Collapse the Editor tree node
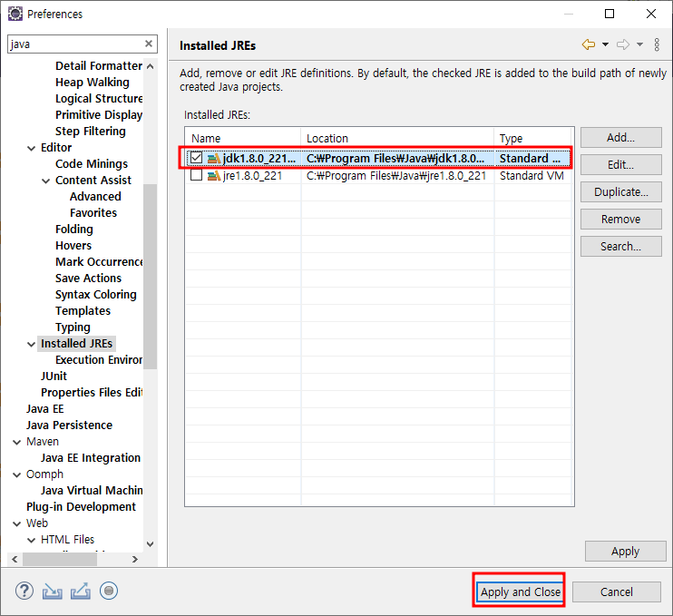The width and height of the screenshot is (673, 616). pyautogui.click(x=32, y=149)
